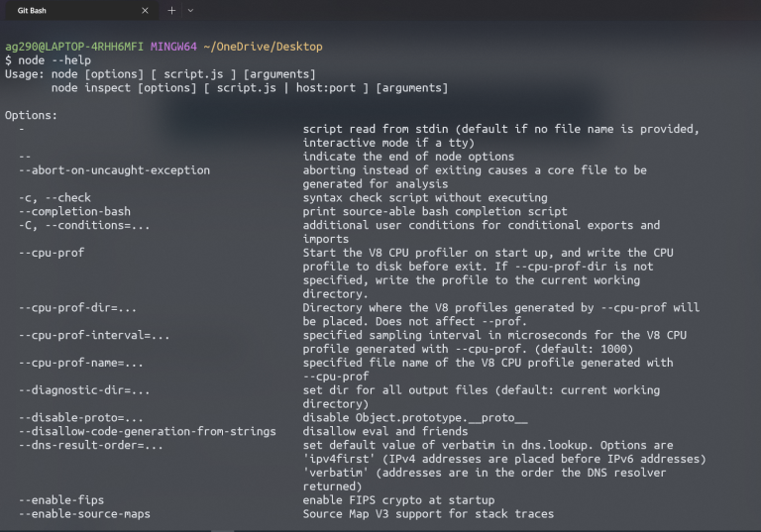Click the --abort-on-uncaught-exception option text

pos(115,170)
